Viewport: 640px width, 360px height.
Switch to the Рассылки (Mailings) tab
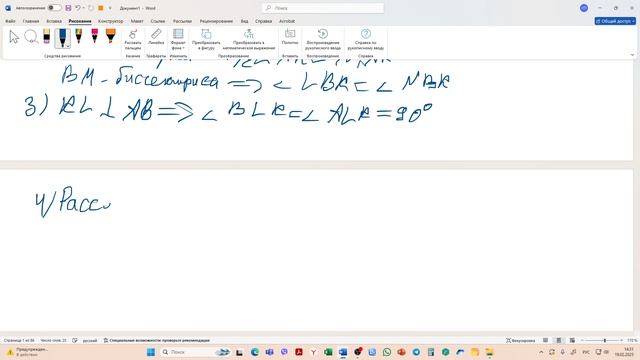tap(182, 21)
